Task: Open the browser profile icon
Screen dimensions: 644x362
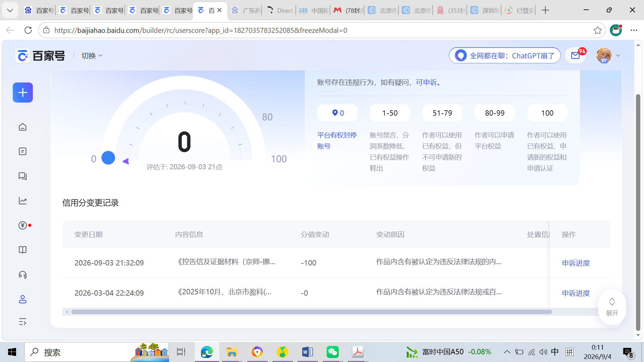Action: click(616, 30)
